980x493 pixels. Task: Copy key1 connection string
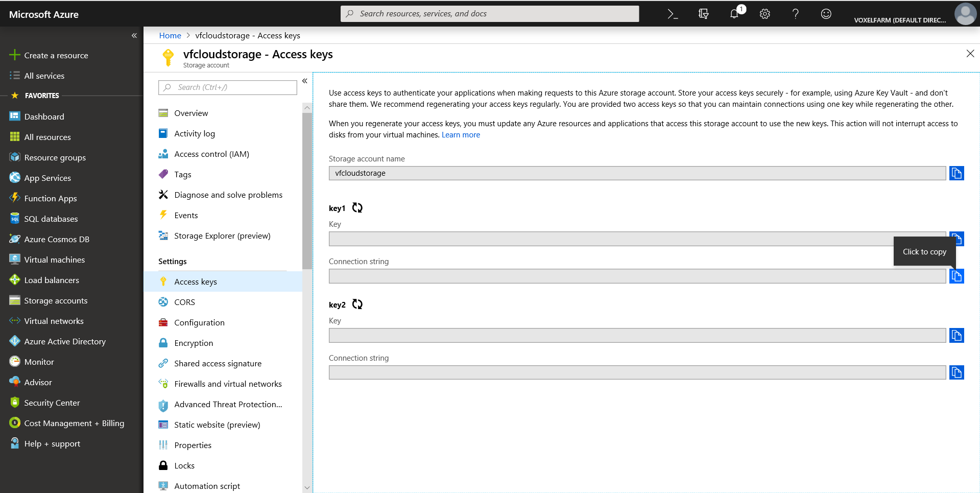(x=957, y=276)
